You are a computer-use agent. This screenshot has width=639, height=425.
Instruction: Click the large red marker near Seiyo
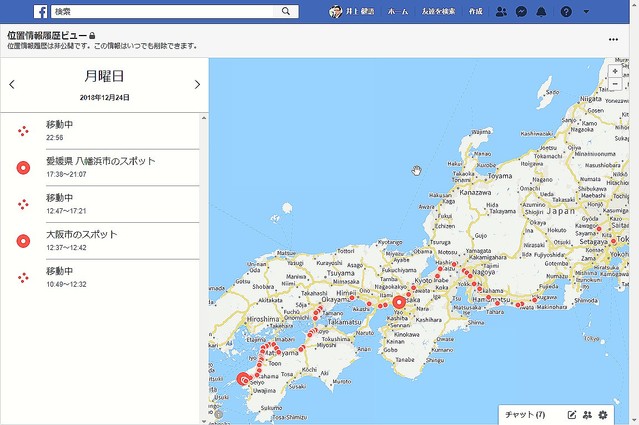click(x=243, y=379)
